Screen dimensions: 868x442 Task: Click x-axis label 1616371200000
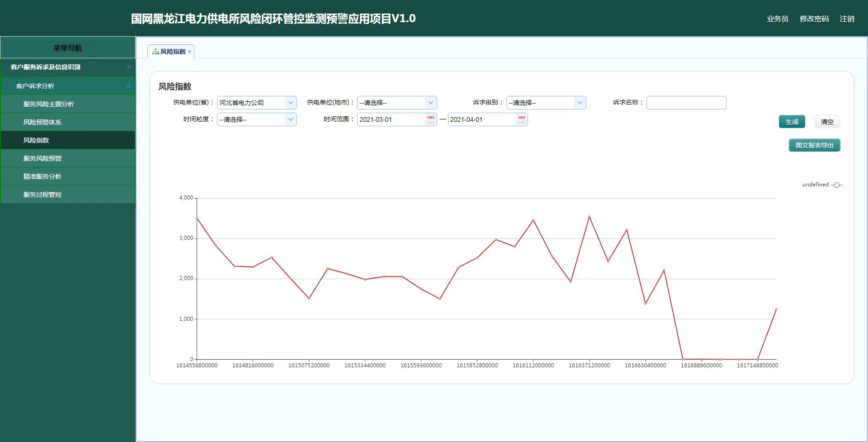[x=590, y=366]
